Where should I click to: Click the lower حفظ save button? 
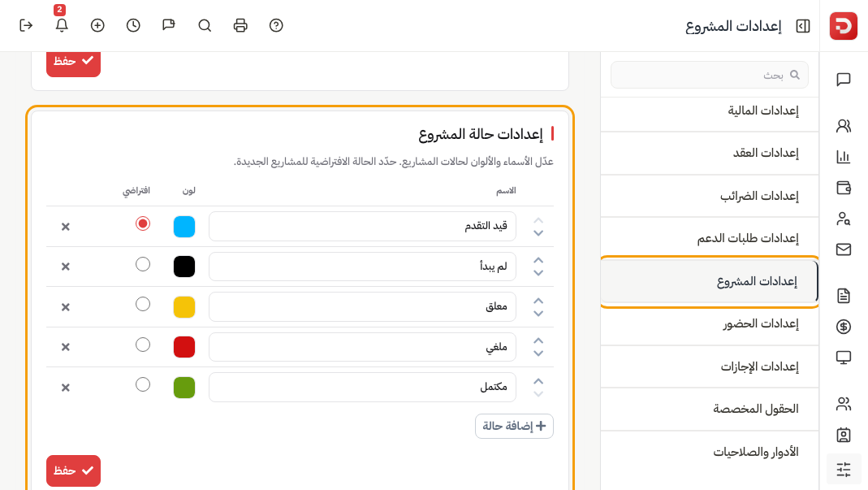74,470
